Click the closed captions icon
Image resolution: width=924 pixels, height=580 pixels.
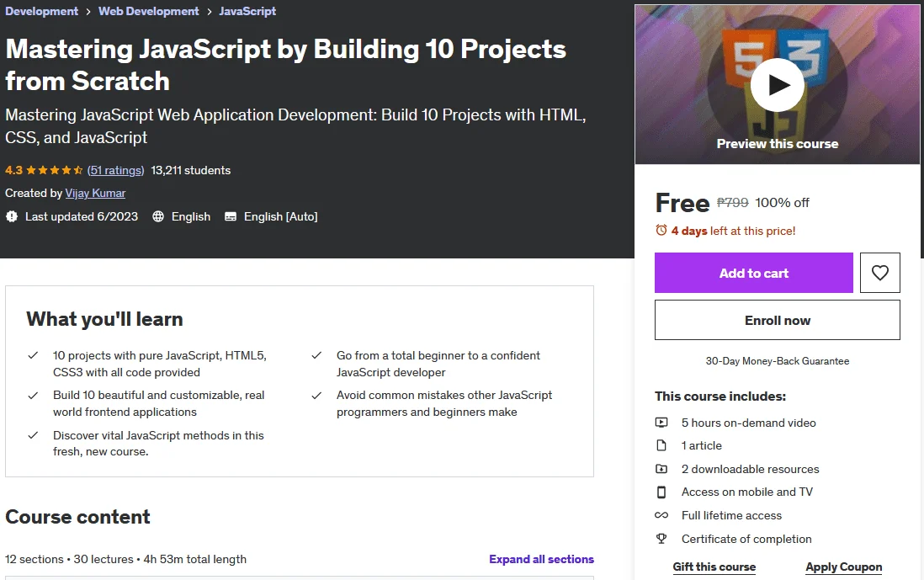pyautogui.click(x=231, y=217)
